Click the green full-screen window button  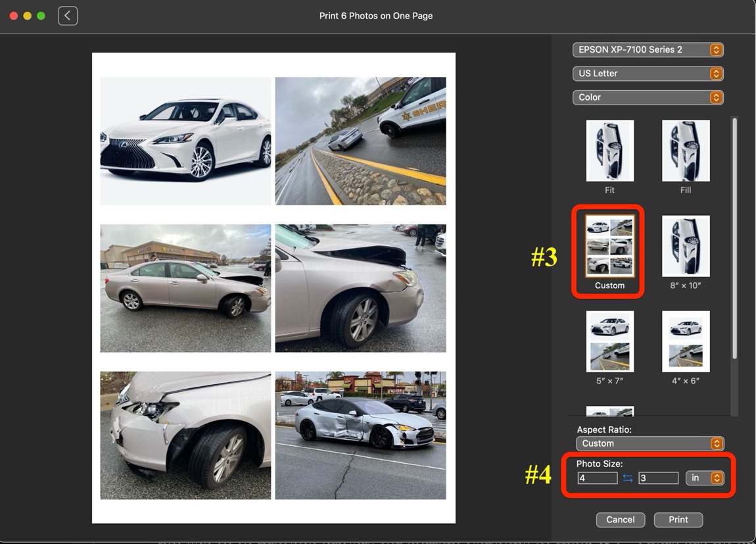pyautogui.click(x=41, y=16)
